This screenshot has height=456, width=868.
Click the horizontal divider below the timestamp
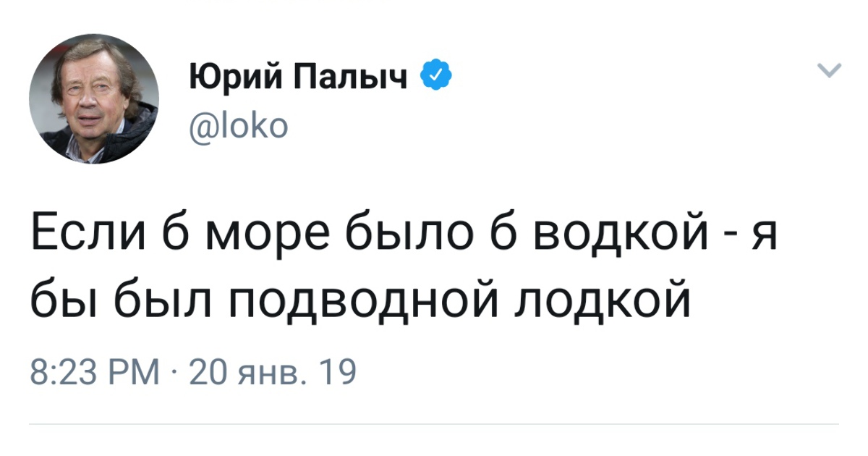point(434,423)
